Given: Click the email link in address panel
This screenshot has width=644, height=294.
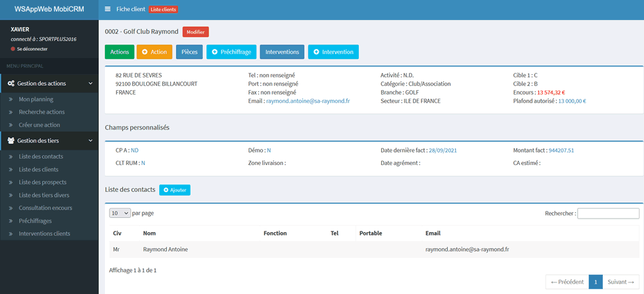Looking at the screenshot, I should (308, 101).
